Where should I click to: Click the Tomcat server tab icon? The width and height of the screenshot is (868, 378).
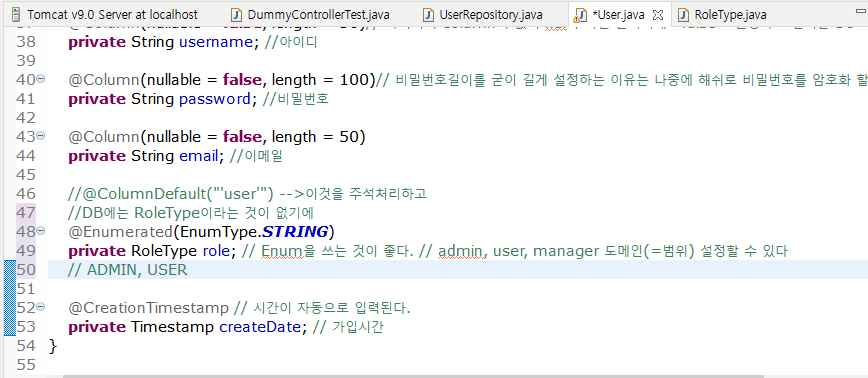17,14
